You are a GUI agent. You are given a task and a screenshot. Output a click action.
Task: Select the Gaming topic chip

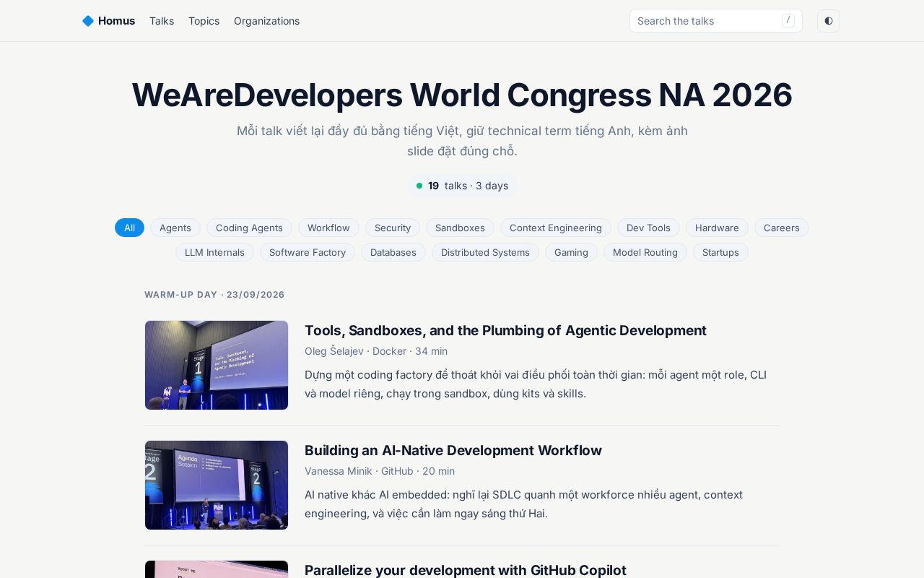pyautogui.click(x=571, y=252)
